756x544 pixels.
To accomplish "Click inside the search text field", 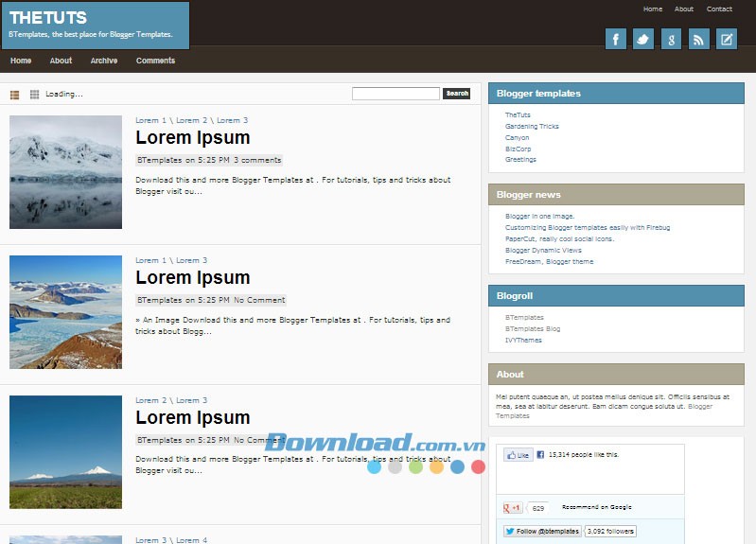I will 396,94.
